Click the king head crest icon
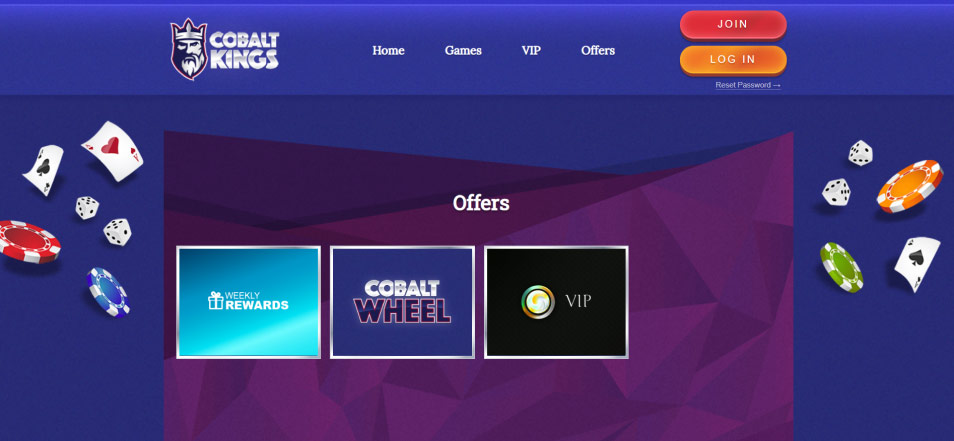Screen dimensions: 954x441 (189, 49)
